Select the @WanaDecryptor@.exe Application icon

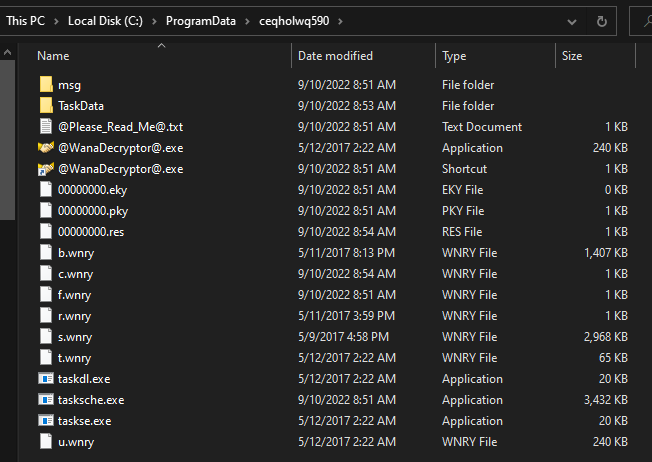pyautogui.click(x=45, y=148)
